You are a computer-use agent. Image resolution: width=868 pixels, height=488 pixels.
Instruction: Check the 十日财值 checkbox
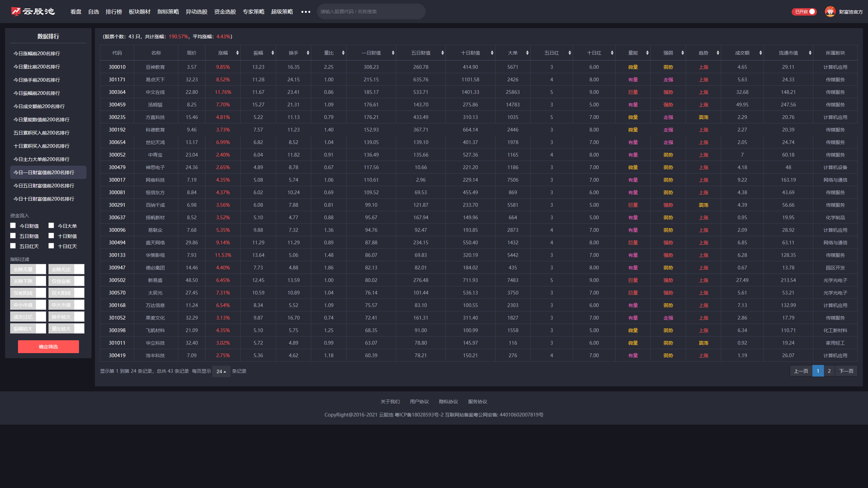(x=51, y=236)
